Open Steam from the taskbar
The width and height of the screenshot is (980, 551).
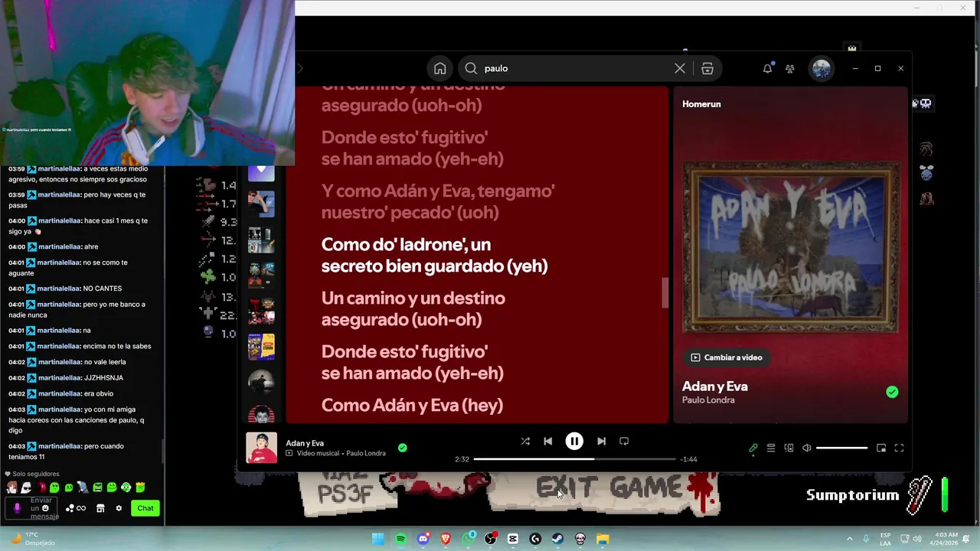tap(557, 539)
